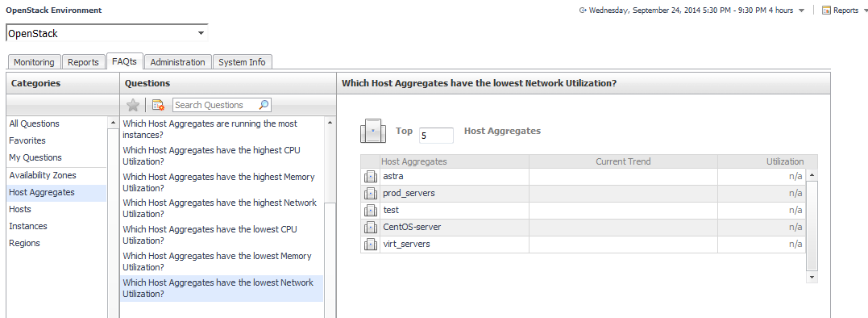Click the favorites star icon
Image resolution: width=868 pixels, height=318 pixels.
(x=133, y=105)
